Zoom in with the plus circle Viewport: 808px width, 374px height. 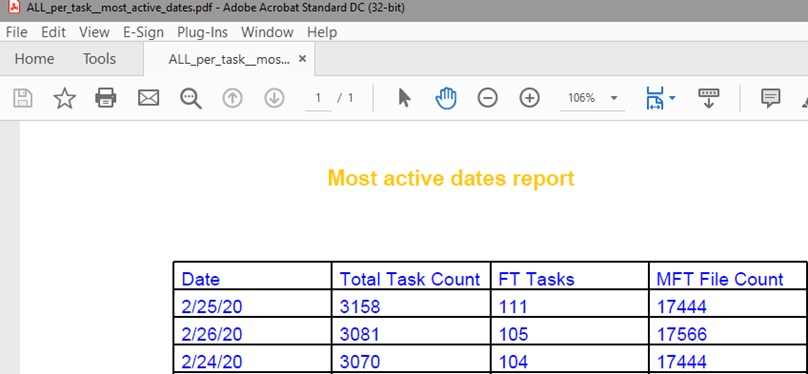529,98
